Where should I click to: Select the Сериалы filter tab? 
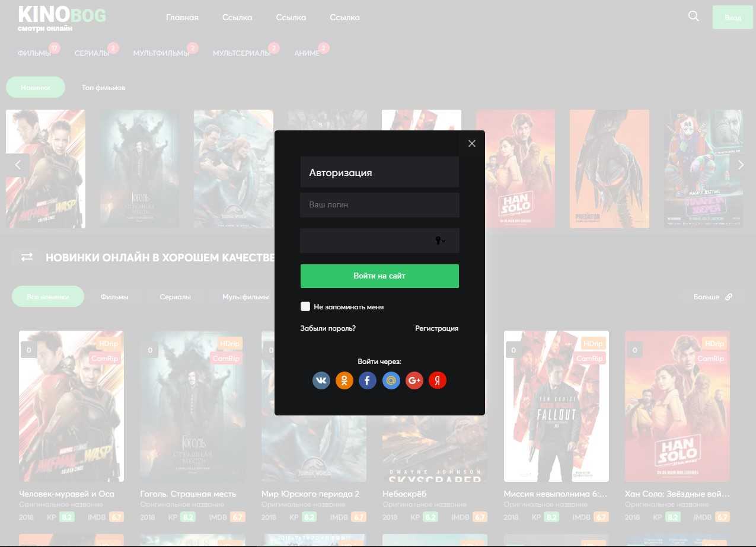click(x=175, y=296)
